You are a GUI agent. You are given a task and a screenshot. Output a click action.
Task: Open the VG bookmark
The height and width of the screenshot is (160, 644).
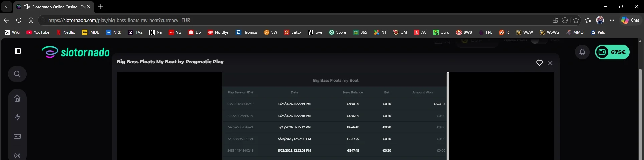(175, 32)
